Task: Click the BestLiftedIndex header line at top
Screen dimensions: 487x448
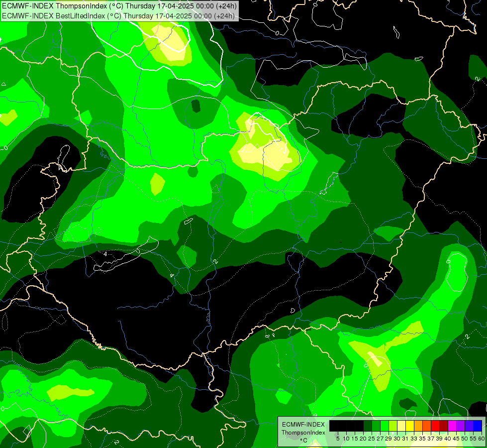Action: [x=118, y=16]
